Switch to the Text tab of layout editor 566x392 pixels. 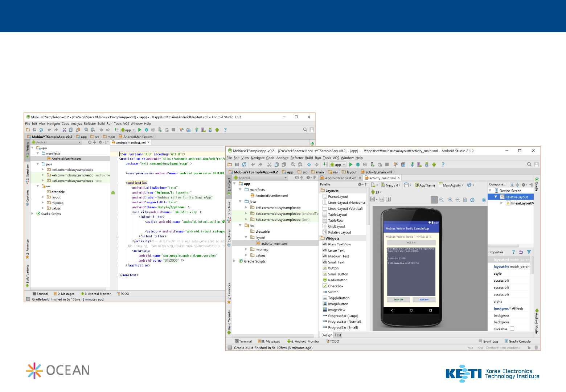tap(337, 335)
